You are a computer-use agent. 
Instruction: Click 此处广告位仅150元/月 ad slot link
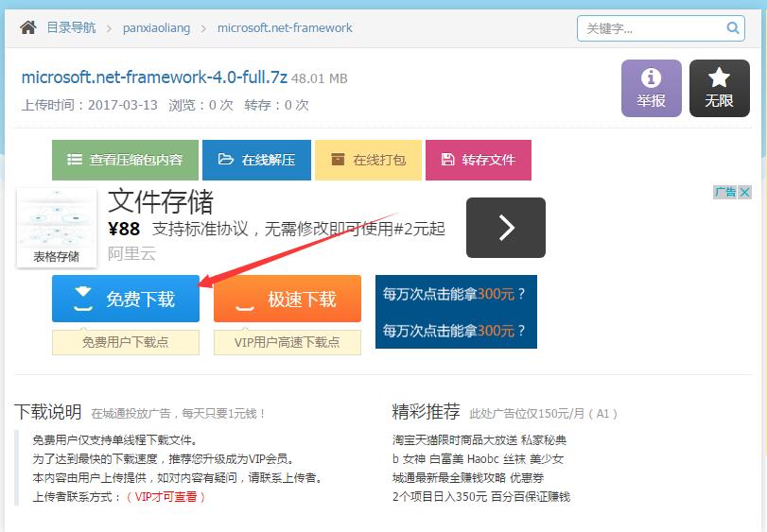[543, 414]
